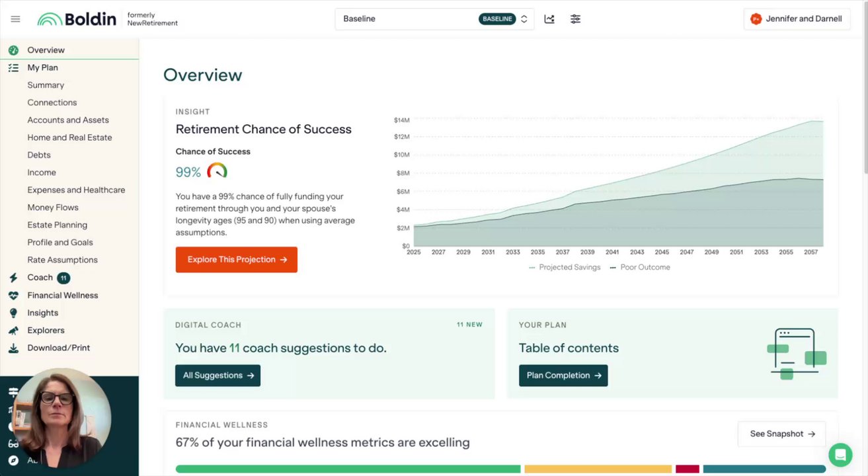Collapse the My Plan section
The width and height of the screenshot is (868, 476).
point(42,67)
